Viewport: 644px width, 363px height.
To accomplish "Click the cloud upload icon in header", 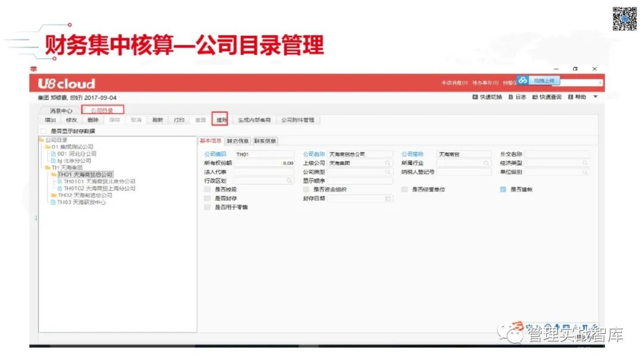I will point(522,81).
